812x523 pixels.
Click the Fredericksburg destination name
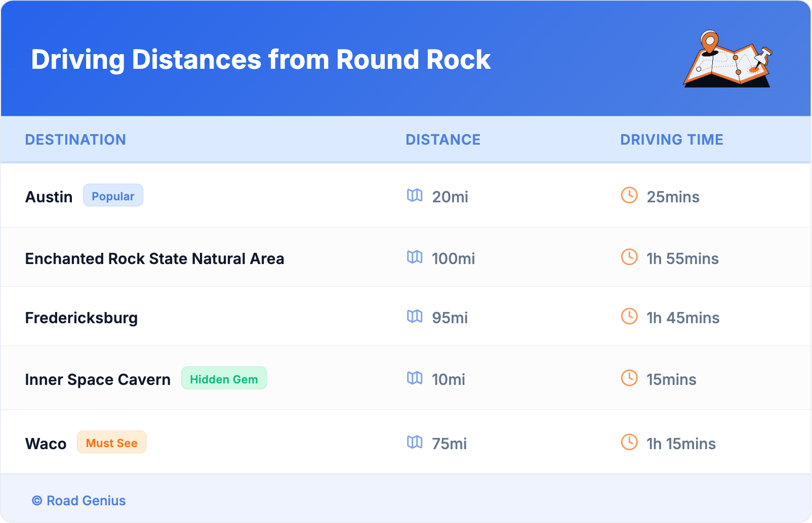coord(82,318)
